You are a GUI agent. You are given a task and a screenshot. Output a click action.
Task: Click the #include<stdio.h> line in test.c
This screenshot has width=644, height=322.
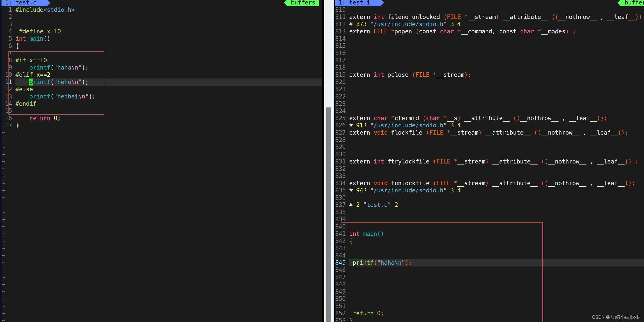(45, 10)
